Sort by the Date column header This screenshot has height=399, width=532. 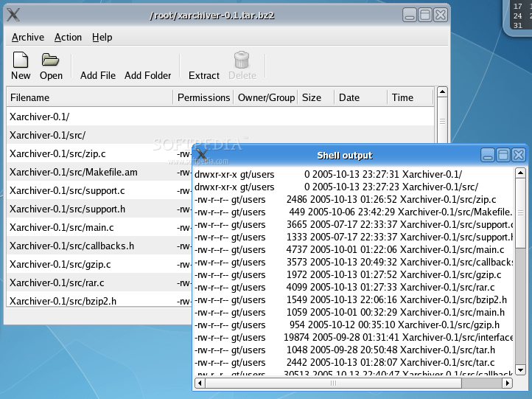(x=360, y=97)
